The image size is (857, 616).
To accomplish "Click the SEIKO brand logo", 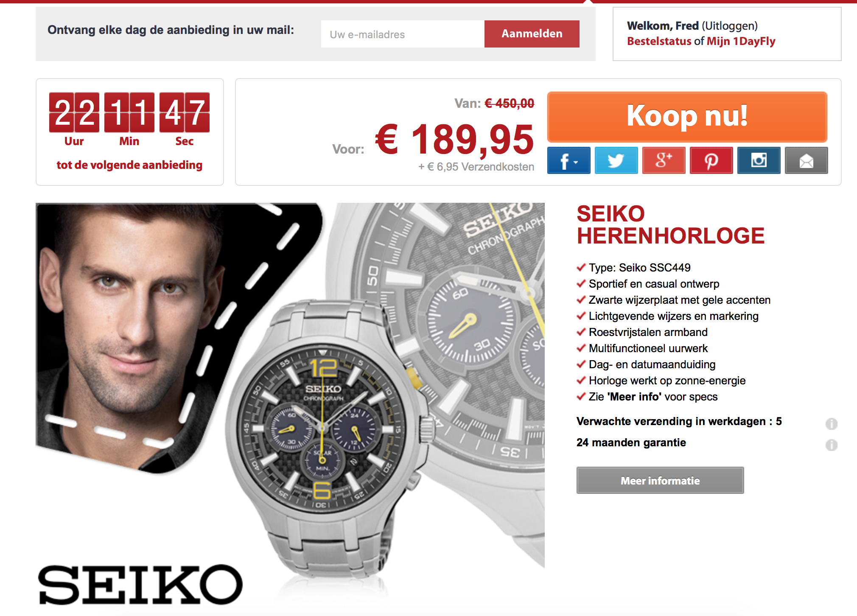I will point(140,585).
